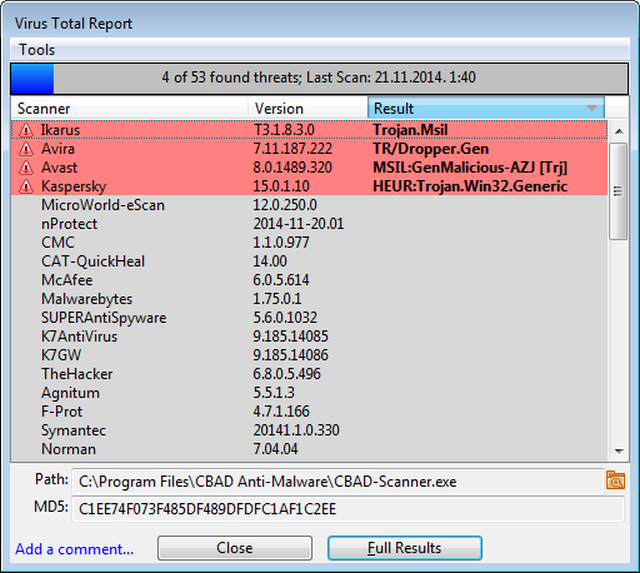Click version 6.8.0.5.496 cell
This screenshot has width=640, height=573.
point(287,374)
